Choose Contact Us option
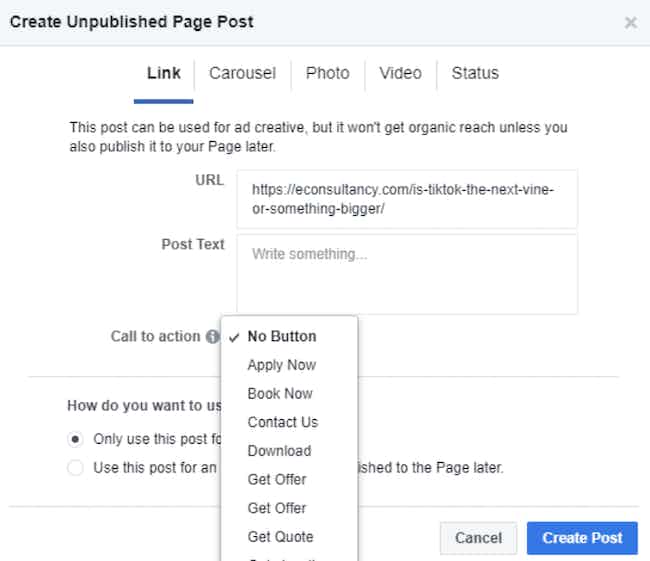The height and width of the screenshot is (561, 650). coord(283,422)
